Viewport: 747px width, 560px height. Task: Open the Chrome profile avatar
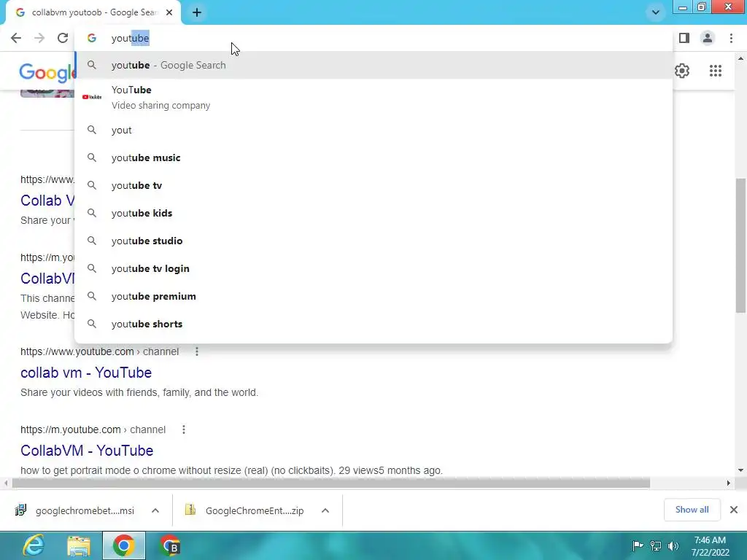tap(708, 38)
